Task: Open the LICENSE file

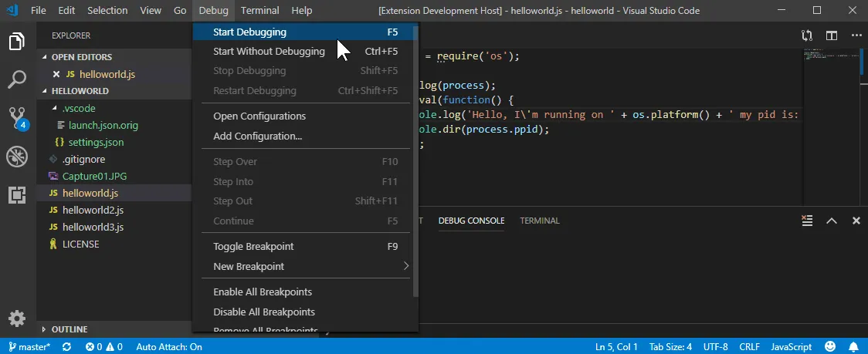Action: coord(114,244)
